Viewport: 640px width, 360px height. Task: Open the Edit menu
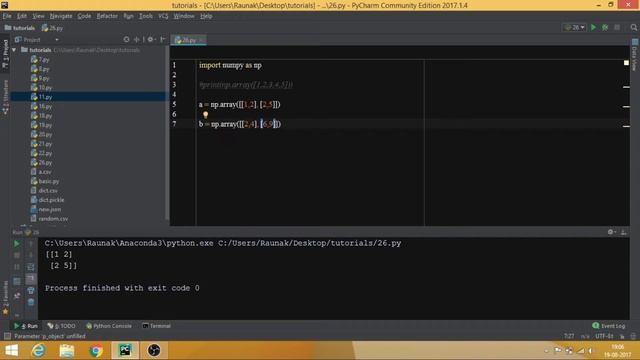tap(22, 16)
